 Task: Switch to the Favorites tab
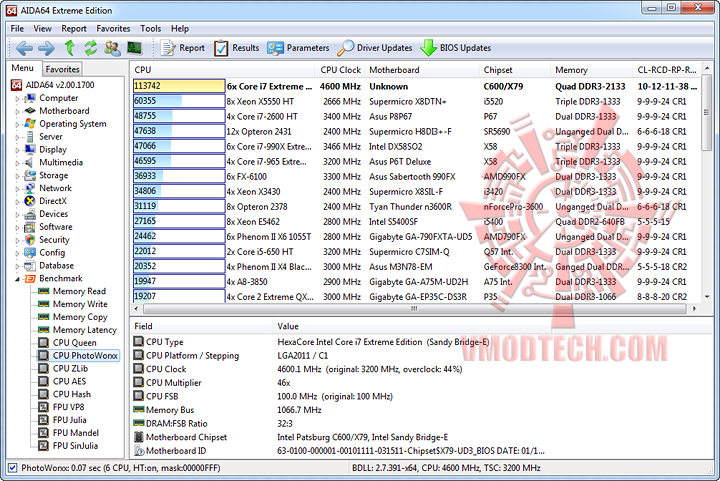coord(62,69)
